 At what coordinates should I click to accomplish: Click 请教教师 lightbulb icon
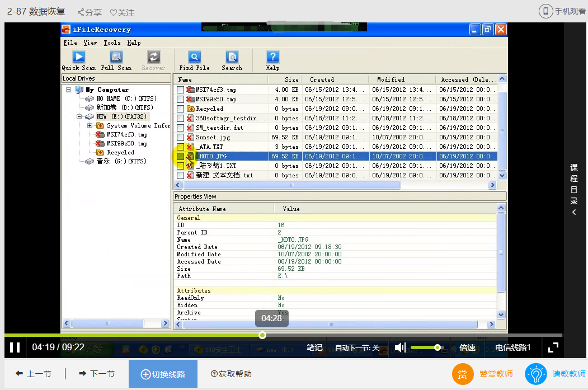pos(536,374)
